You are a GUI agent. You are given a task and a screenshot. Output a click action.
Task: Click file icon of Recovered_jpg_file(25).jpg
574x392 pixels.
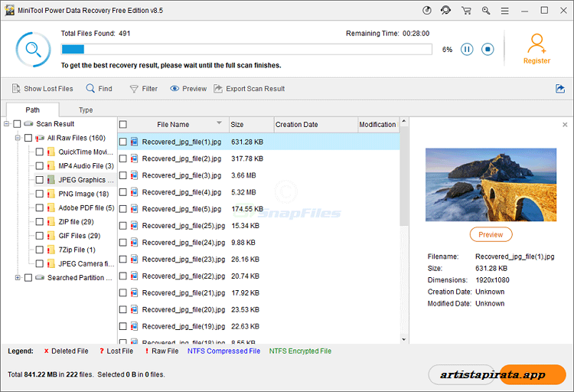(135, 226)
